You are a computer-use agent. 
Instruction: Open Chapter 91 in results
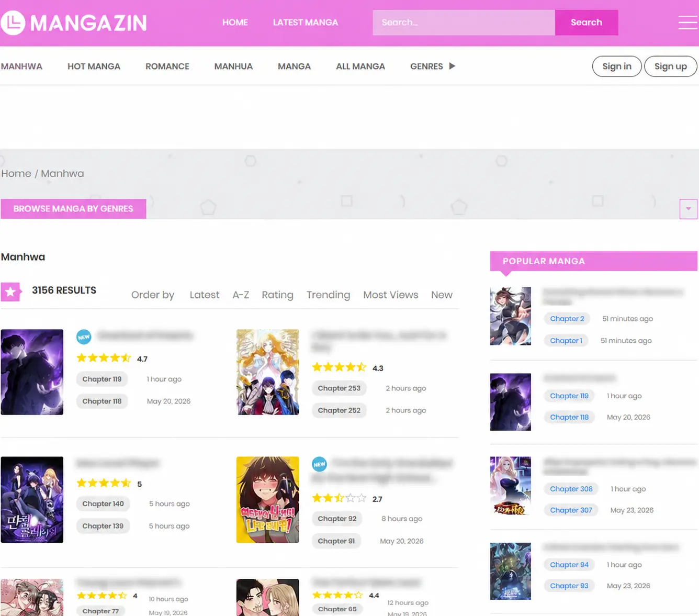[336, 541]
